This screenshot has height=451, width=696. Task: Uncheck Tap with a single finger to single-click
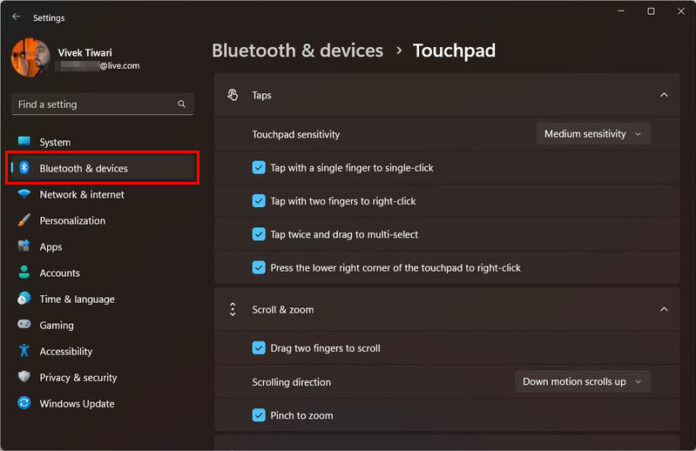(x=259, y=168)
